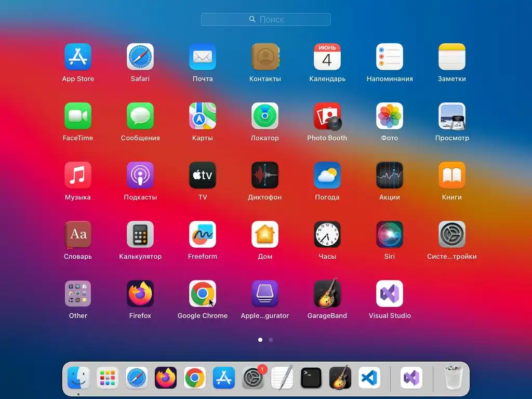Screen dimensions: 532x399
Task: Open Карты maps app
Action: 203,116
